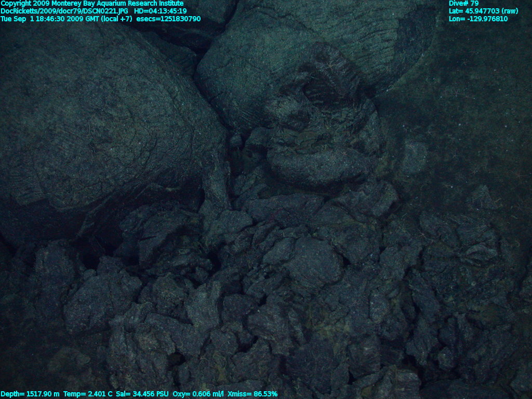Image resolution: width=532 pixels, height=399 pixels.
Task: Click the "esecs=1251830790" value
Action: [x=169, y=19]
